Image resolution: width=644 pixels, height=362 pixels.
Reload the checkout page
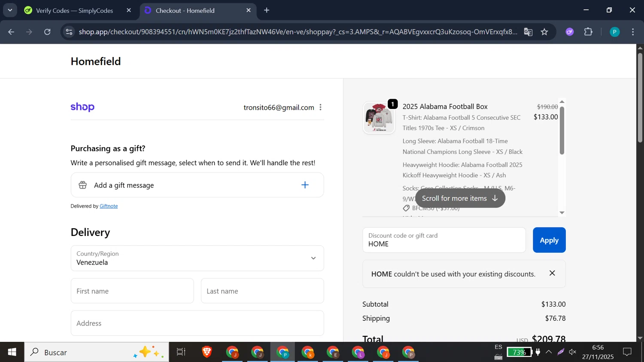(47, 32)
